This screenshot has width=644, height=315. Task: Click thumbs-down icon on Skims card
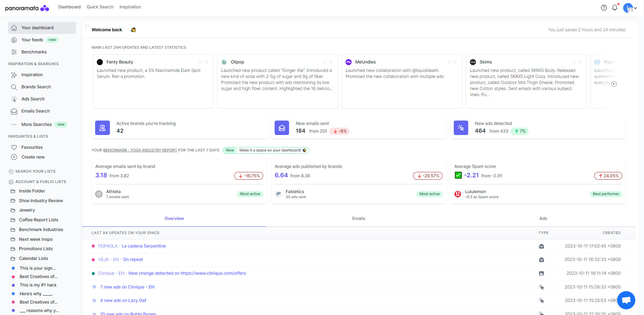(x=580, y=62)
